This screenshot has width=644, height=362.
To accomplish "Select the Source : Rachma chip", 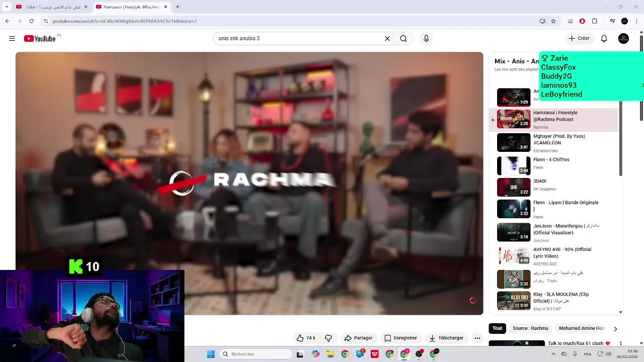I will (530, 328).
